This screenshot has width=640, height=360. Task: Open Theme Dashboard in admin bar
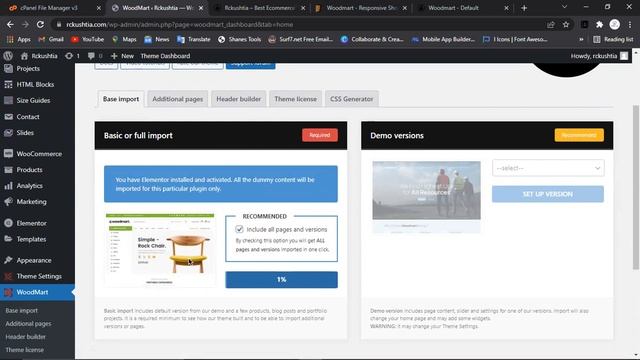pyautogui.click(x=165, y=56)
